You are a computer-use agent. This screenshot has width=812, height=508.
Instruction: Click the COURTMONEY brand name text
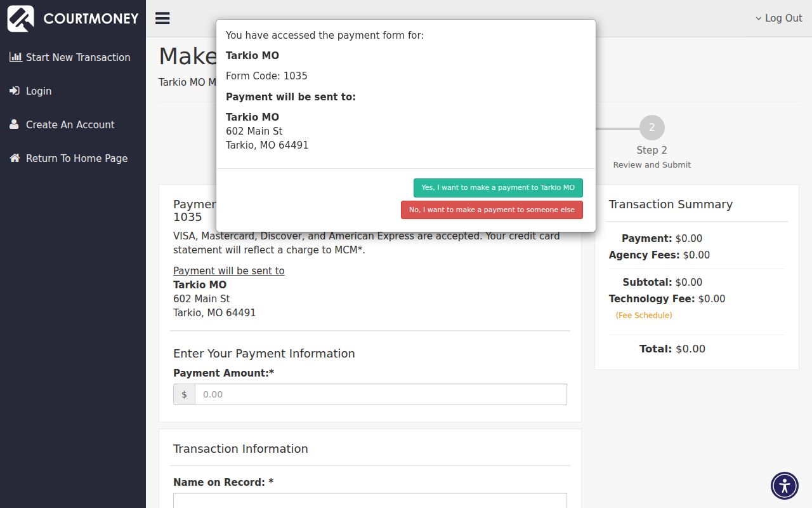[x=91, y=18]
